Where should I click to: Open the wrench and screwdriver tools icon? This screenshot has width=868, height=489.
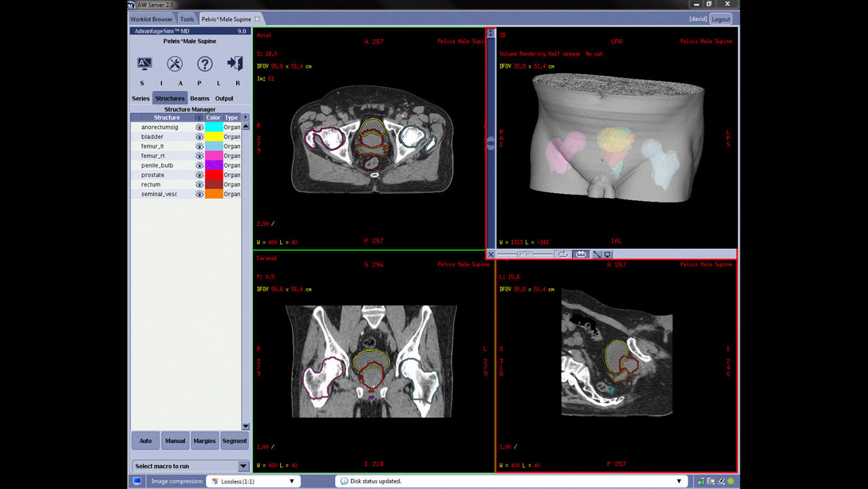click(x=174, y=64)
